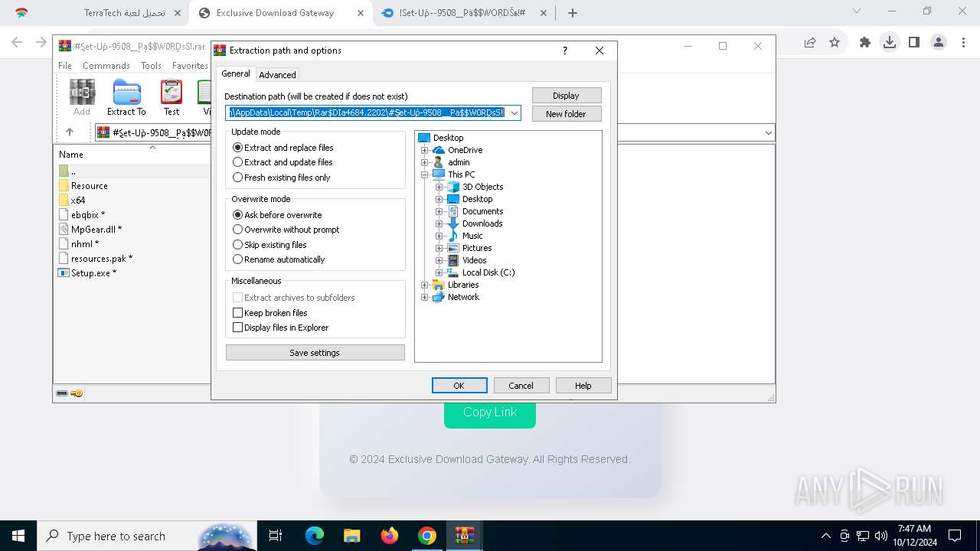The width and height of the screenshot is (980, 551).
Task: Switch to the General tab
Action: coord(236,73)
